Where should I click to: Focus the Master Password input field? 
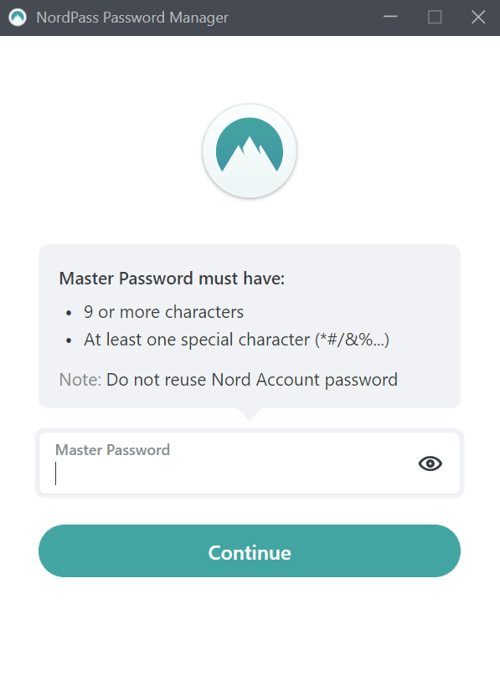(x=249, y=463)
